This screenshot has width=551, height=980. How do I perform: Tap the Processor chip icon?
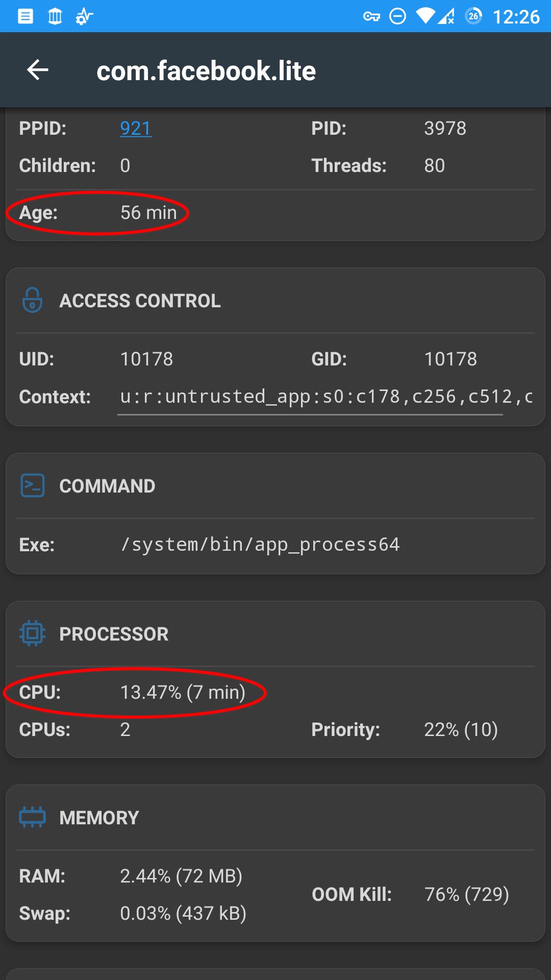32,633
